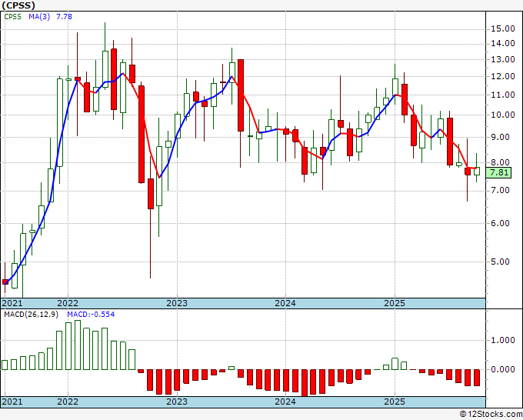523x420 pixels.
Task: Click the 9.00 price axis label
Action: pos(500,138)
